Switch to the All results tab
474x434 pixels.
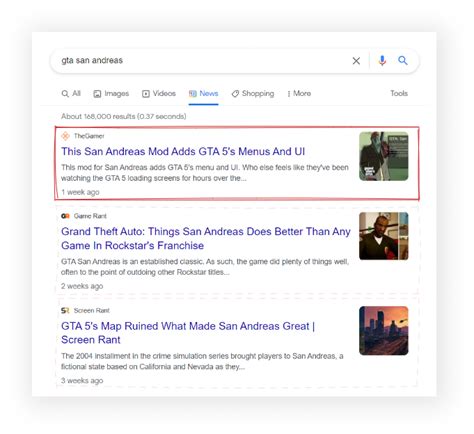(x=71, y=94)
